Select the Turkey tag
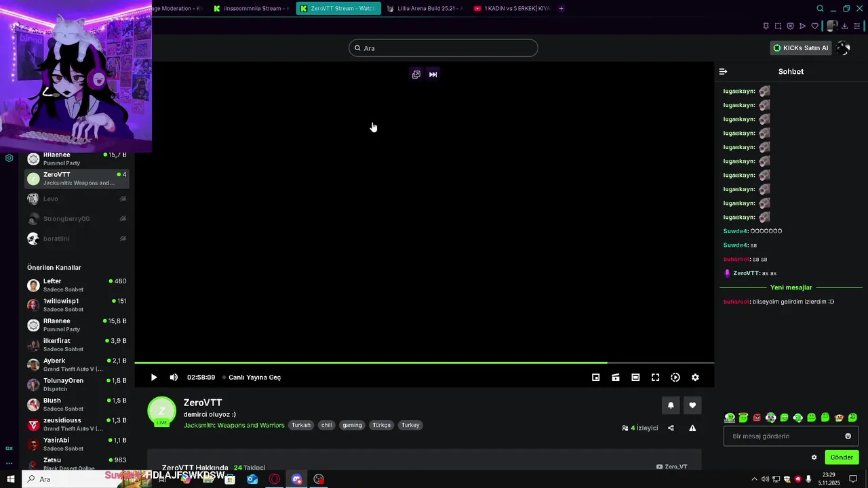868x488 pixels. tap(410, 425)
